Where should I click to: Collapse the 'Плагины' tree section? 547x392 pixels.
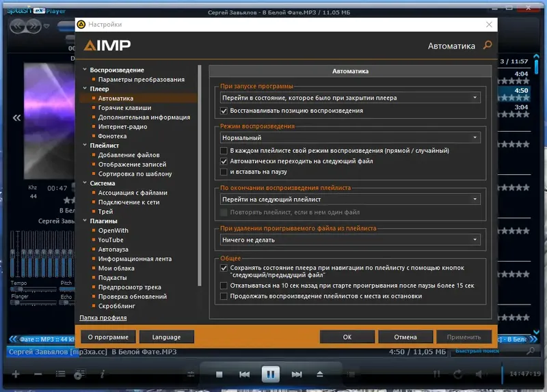[x=85, y=221]
